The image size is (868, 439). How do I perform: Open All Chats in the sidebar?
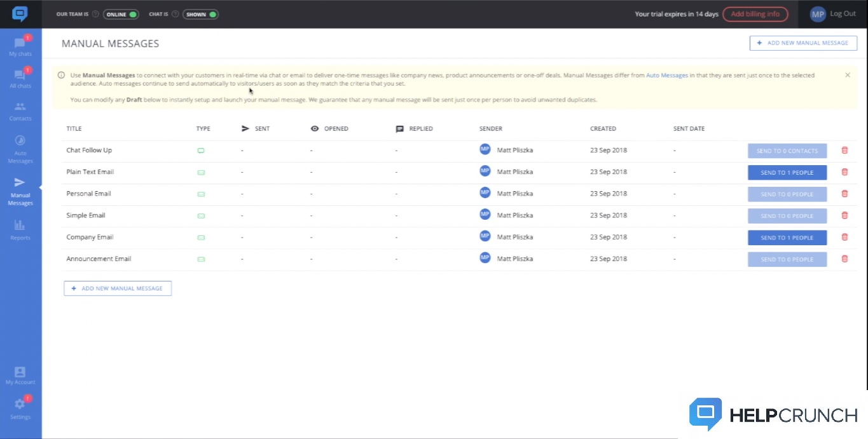(20, 76)
